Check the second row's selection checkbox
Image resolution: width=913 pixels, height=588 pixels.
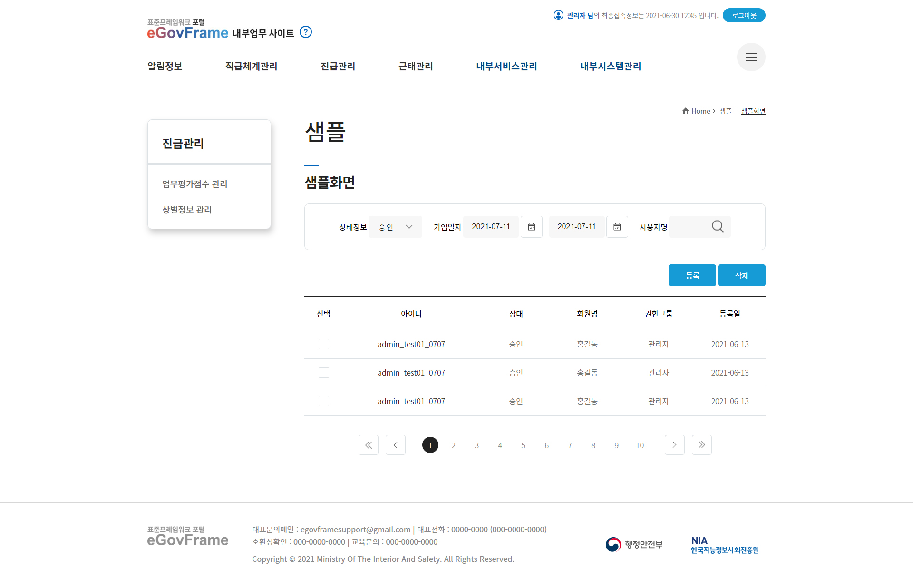coord(324,373)
